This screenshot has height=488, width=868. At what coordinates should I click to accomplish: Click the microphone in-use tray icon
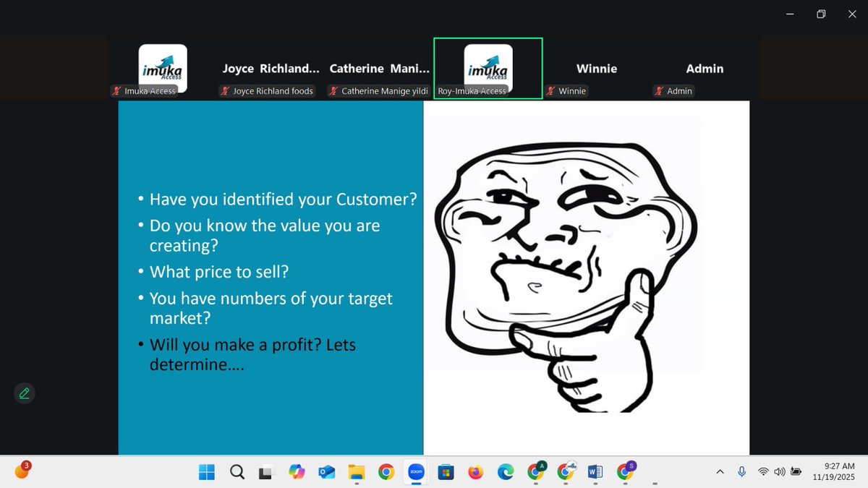tap(741, 472)
